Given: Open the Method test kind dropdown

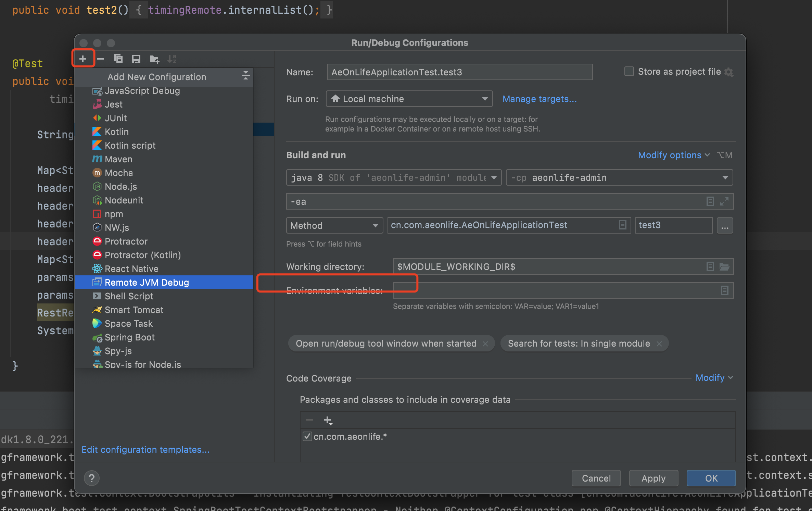Looking at the screenshot, I should coord(334,225).
